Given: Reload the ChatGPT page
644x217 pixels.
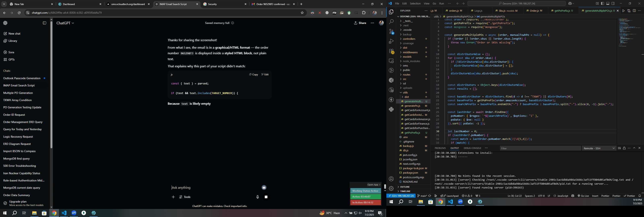Looking at the screenshot, I should [x=19, y=13].
